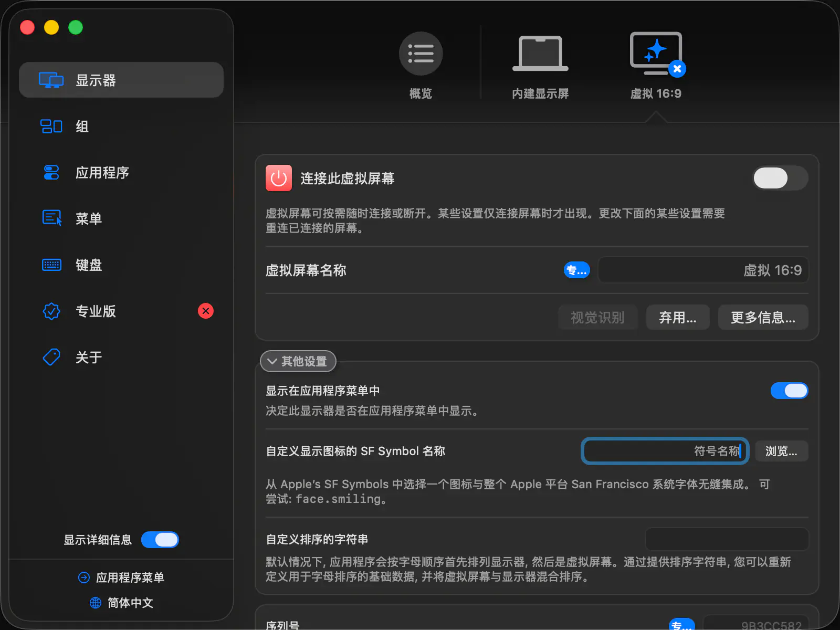Open the 简体中文 language selector
Viewport: 840px width, 630px height.
pyautogui.click(x=122, y=603)
